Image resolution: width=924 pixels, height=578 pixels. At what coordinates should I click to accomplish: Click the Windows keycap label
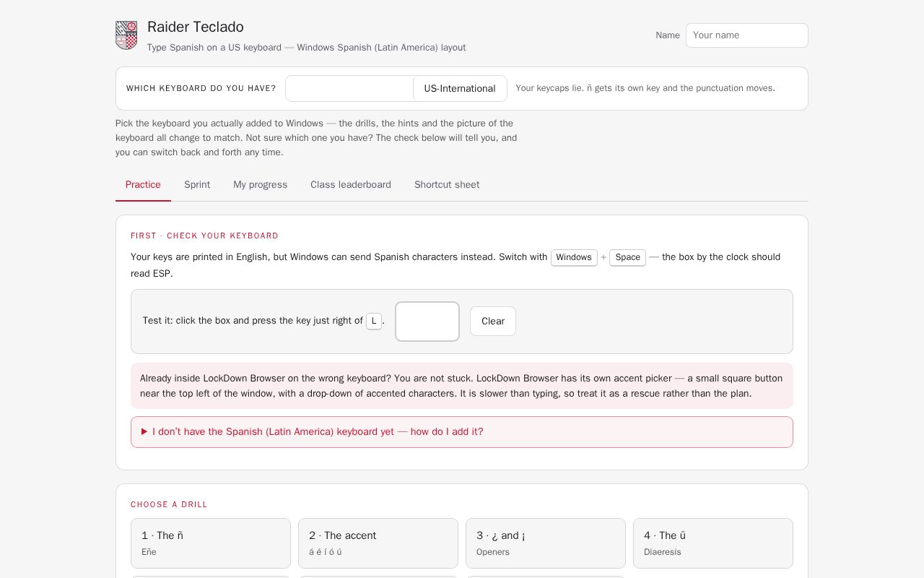[x=574, y=257]
